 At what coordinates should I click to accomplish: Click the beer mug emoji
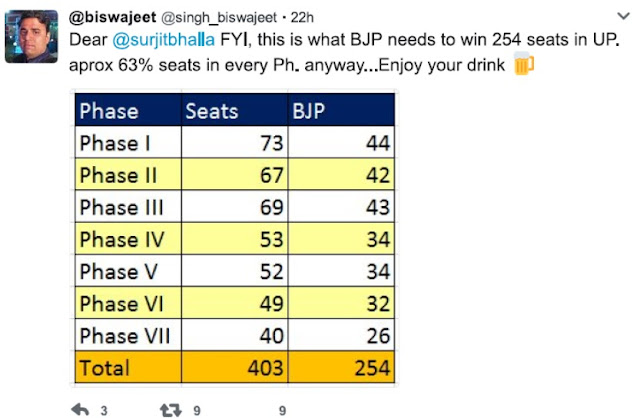click(x=523, y=63)
